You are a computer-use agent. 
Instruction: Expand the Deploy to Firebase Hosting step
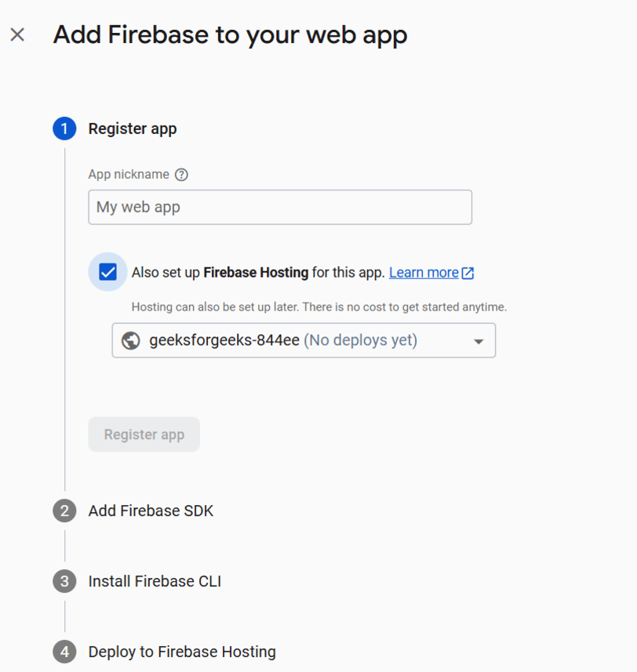pos(182,652)
